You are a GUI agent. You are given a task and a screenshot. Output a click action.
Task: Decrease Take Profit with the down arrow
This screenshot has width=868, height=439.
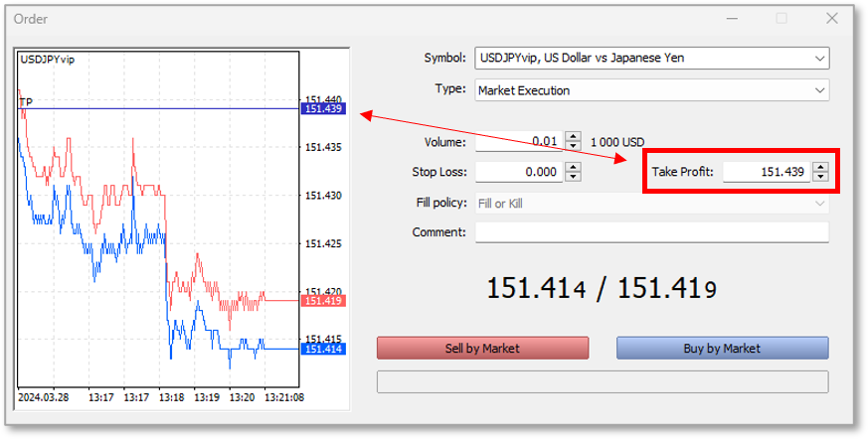click(820, 177)
